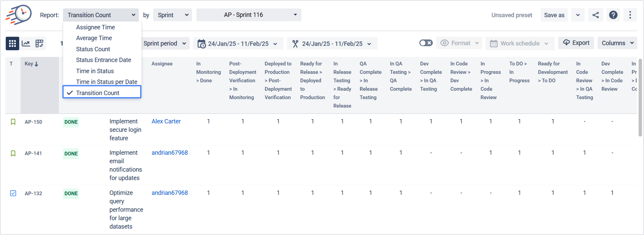
Task: Click the vertical scrollbar on the right
Action: [x=640, y=98]
